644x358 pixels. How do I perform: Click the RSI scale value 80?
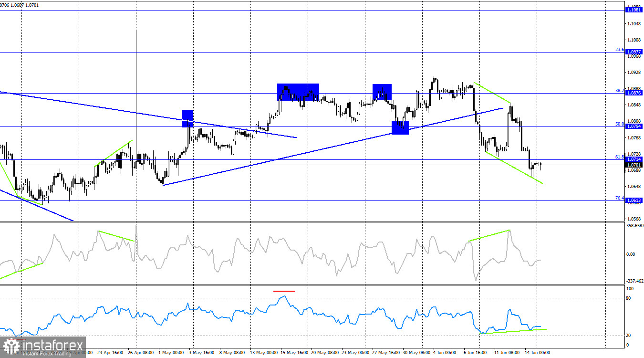[629, 298]
